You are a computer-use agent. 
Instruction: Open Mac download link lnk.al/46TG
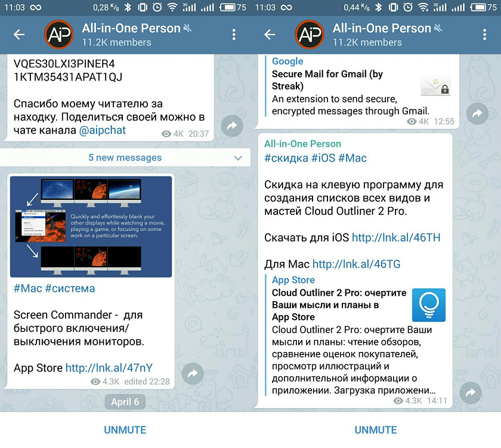coord(356,264)
